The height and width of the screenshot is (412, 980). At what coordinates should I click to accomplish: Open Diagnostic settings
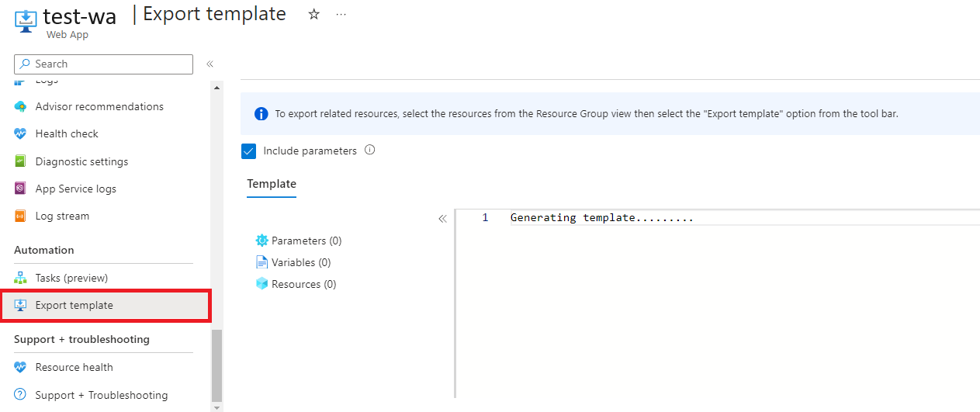81,161
